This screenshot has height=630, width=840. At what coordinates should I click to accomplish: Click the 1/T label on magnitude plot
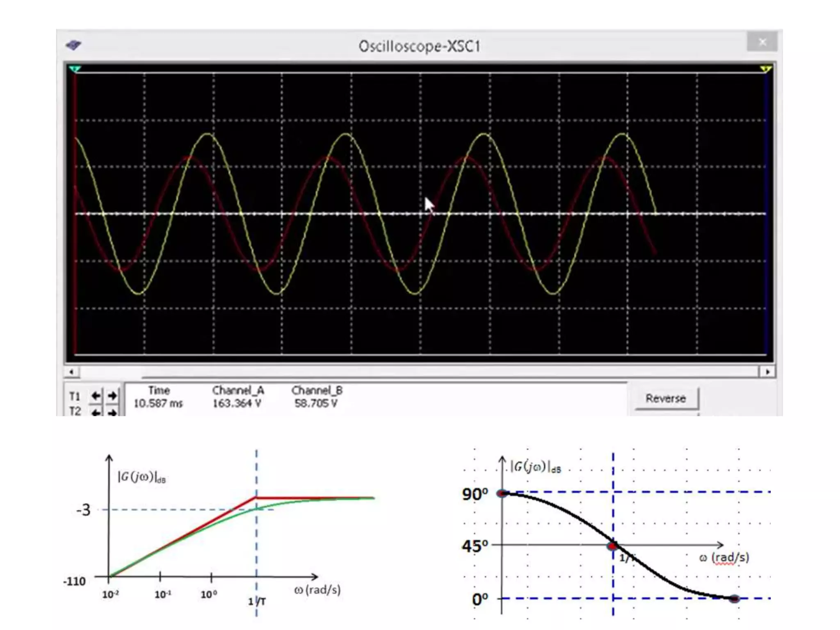pyautogui.click(x=257, y=601)
